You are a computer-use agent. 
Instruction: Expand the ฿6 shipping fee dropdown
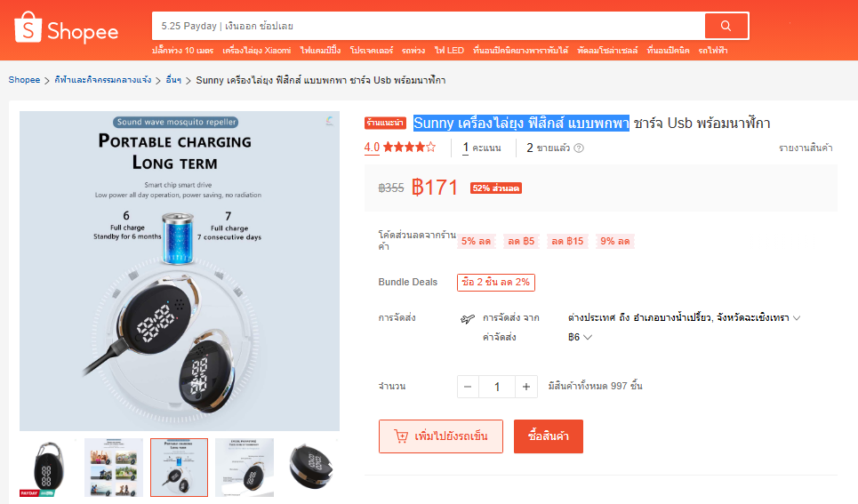coord(580,337)
